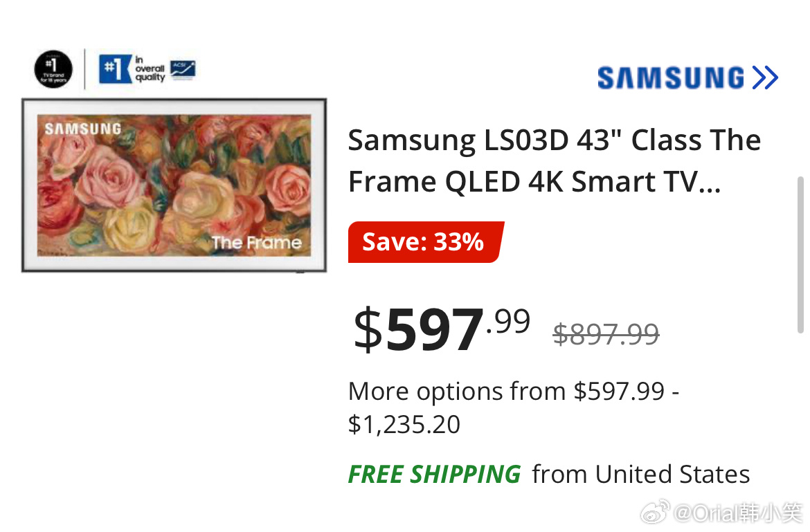This screenshot has height=532, width=810.
Task: Select the $597.99 current price
Action: pos(442,329)
